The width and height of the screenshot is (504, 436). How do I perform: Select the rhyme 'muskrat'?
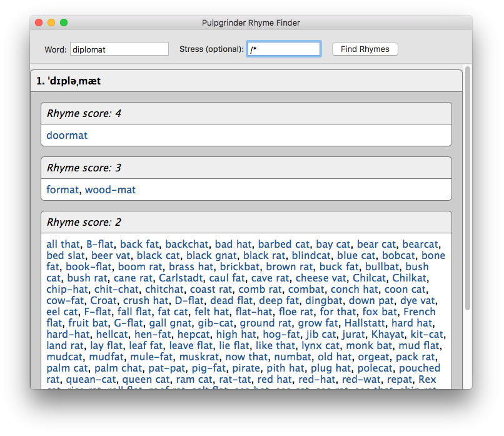point(199,357)
